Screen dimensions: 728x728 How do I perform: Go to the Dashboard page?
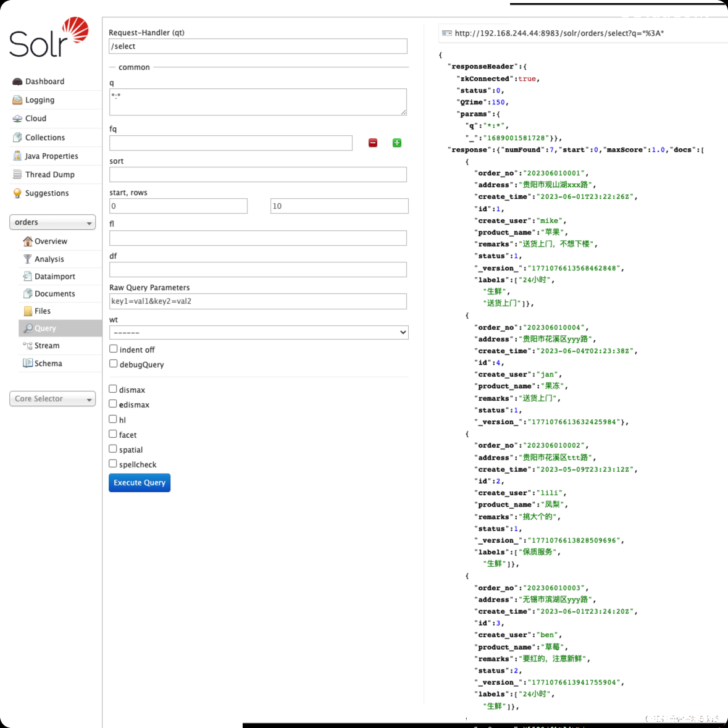click(x=44, y=82)
